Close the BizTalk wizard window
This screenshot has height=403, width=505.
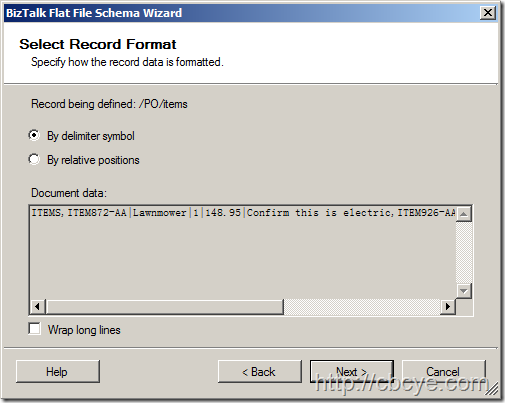pyautogui.click(x=488, y=13)
